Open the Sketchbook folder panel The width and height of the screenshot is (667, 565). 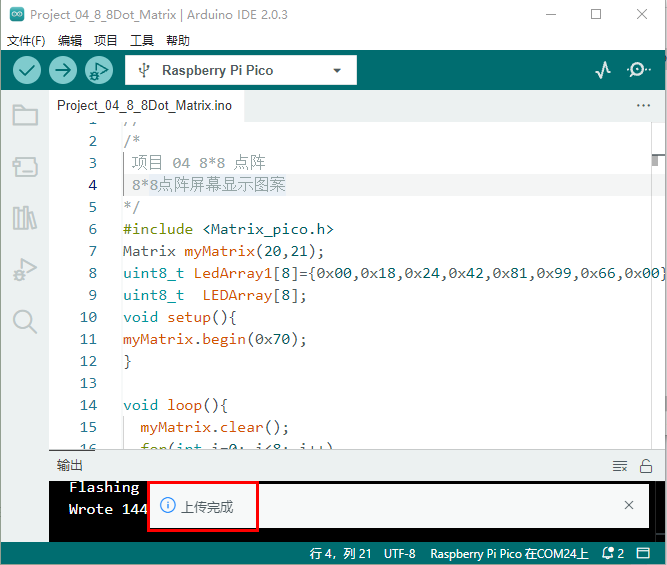25,115
